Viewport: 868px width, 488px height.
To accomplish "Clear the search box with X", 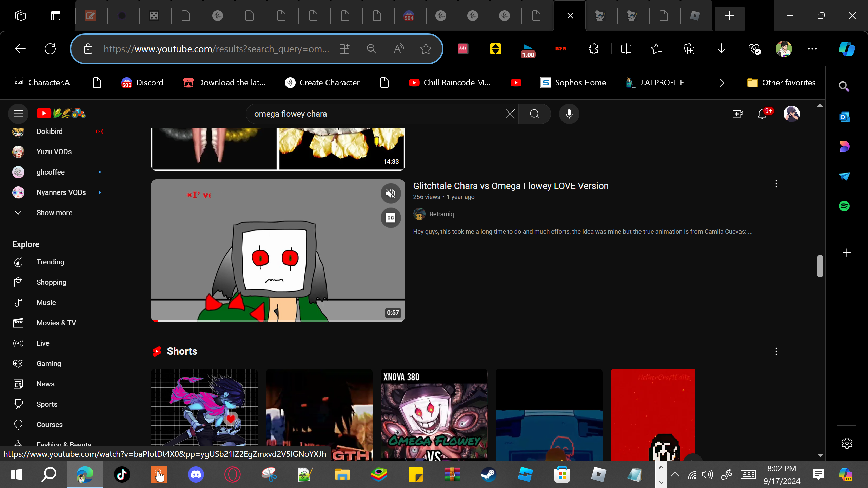I will click(510, 114).
